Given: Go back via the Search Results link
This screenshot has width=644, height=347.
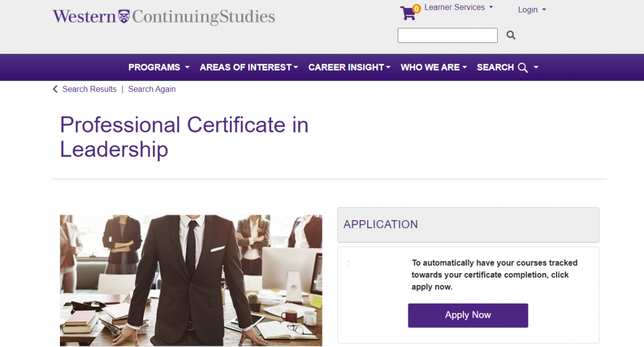Looking at the screenshot, I should point(89,89).
